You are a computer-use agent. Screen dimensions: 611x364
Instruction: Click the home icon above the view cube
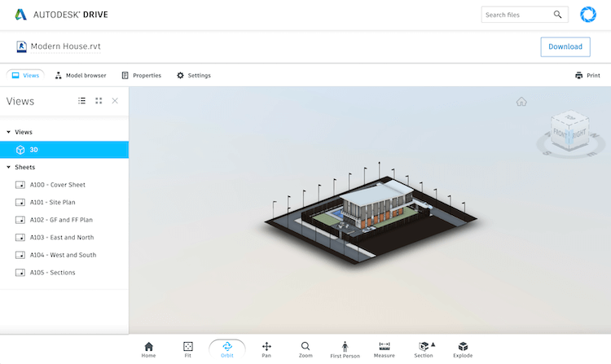tap(521, 102)
